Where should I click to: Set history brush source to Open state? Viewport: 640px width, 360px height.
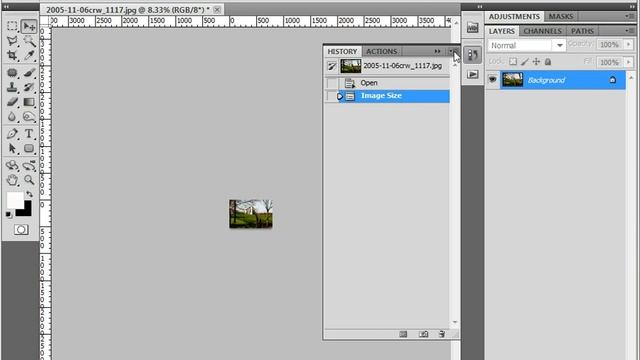pos(332,83)
